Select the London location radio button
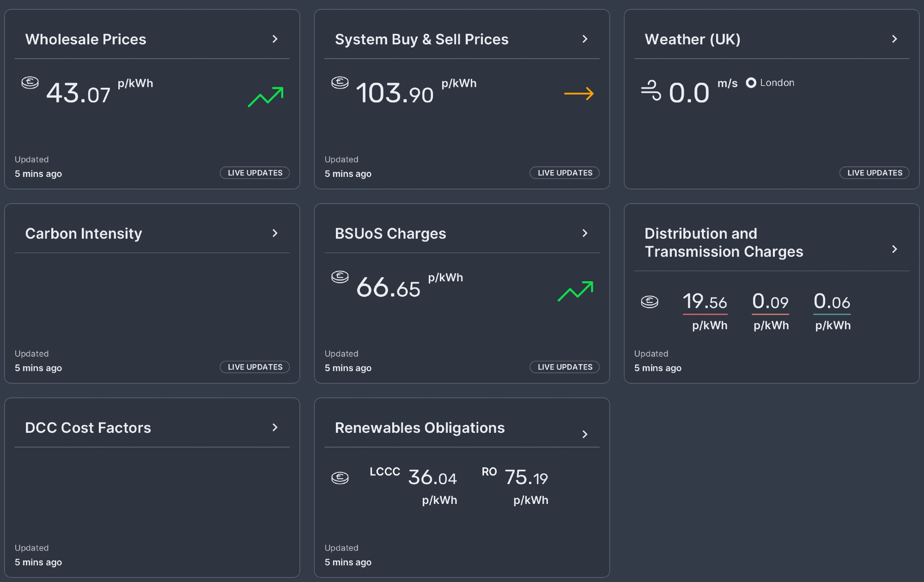The height and width of the screenshot is (582, 924). 751,83
